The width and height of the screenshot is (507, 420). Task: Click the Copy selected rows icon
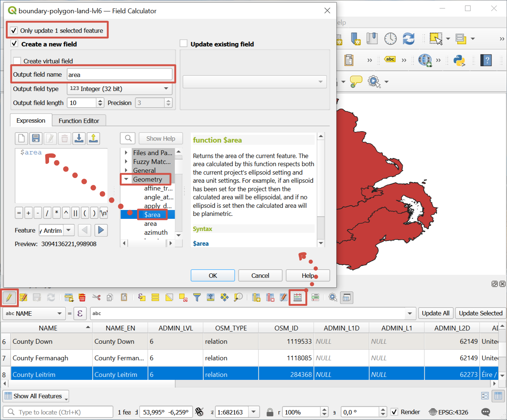(110, 297)
